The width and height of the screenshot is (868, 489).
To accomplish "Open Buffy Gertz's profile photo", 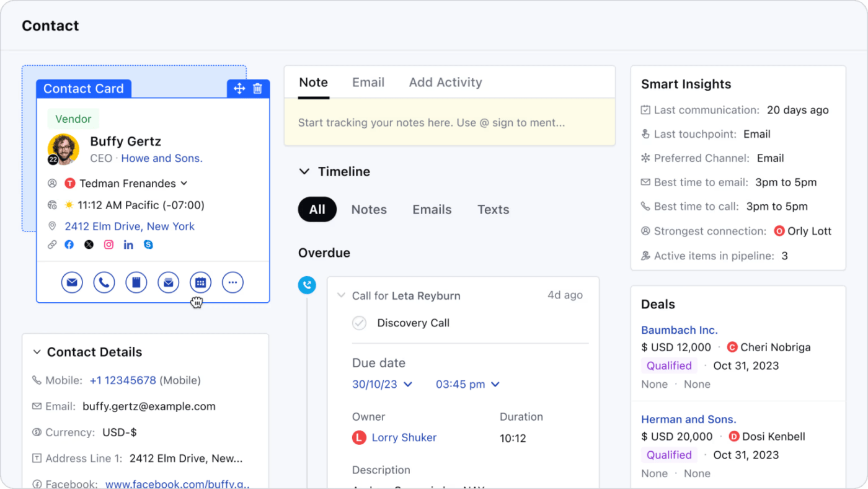I will pyautogui.click(x=63, y=150).
